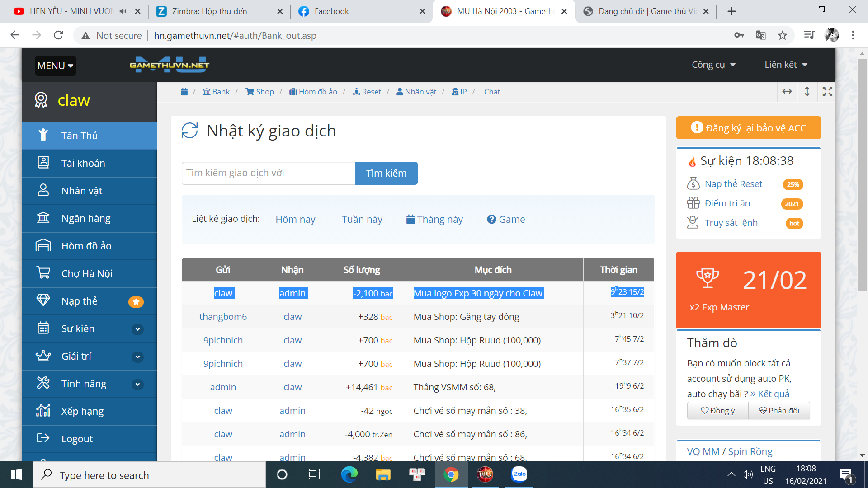868x488 pixels.
Task: Click Đăng ký lại bảo vệ ACC button
Action: click(x=748, y=128)
